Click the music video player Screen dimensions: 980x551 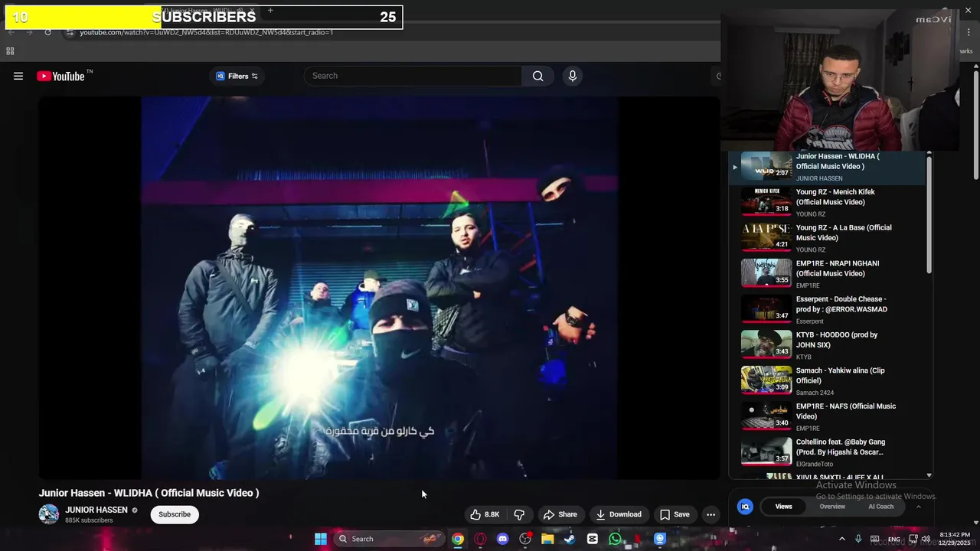(x=379, y=288)
